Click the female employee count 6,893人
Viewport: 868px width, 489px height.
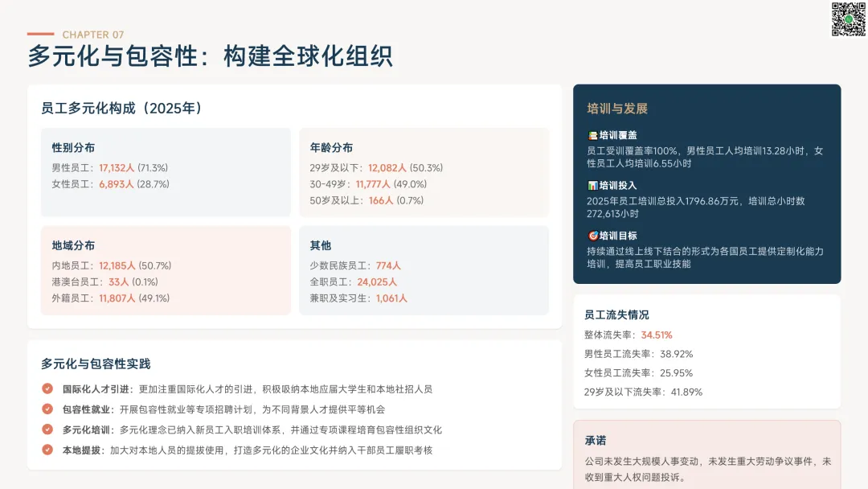coord(117,184)
